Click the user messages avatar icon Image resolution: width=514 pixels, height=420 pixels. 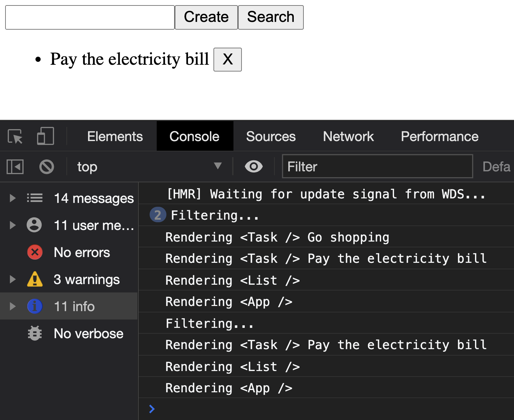tap(34, 225)
